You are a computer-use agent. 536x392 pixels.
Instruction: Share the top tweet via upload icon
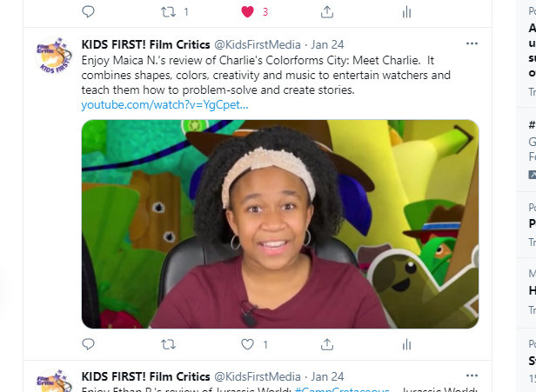pyautogui.click(x=327, y=12)
